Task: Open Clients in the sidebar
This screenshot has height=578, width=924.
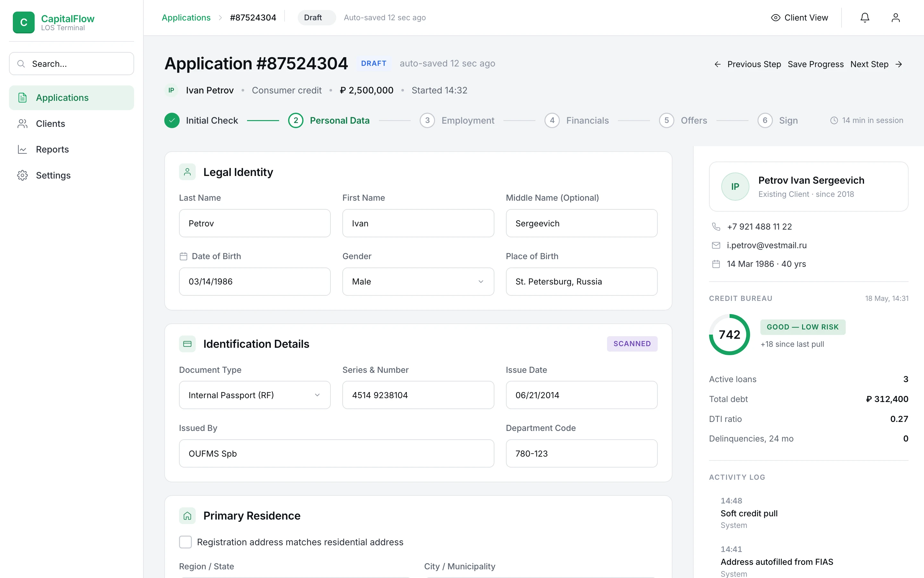Action: click(x=72, y=124)
